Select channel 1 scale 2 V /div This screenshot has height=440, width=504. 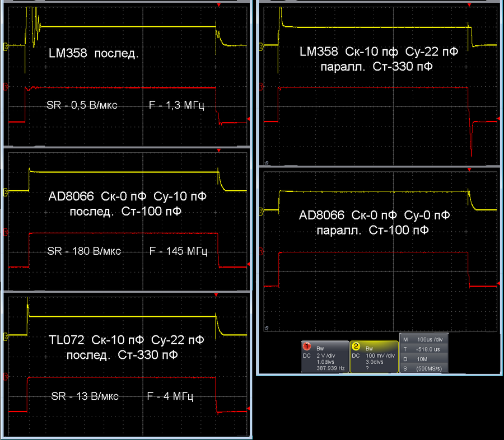325,356
